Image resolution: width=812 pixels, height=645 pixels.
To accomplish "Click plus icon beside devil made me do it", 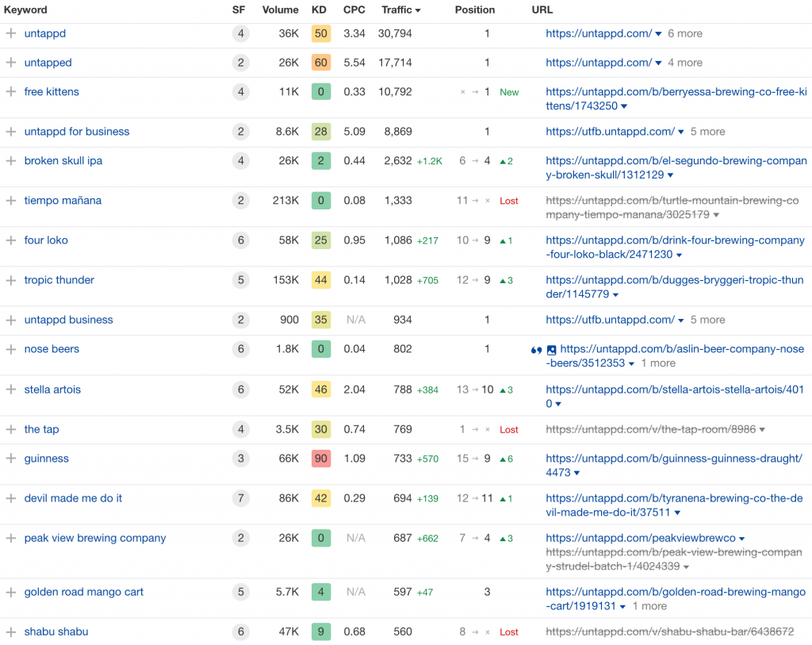I will pyautogui.click(x=11, y=498).
